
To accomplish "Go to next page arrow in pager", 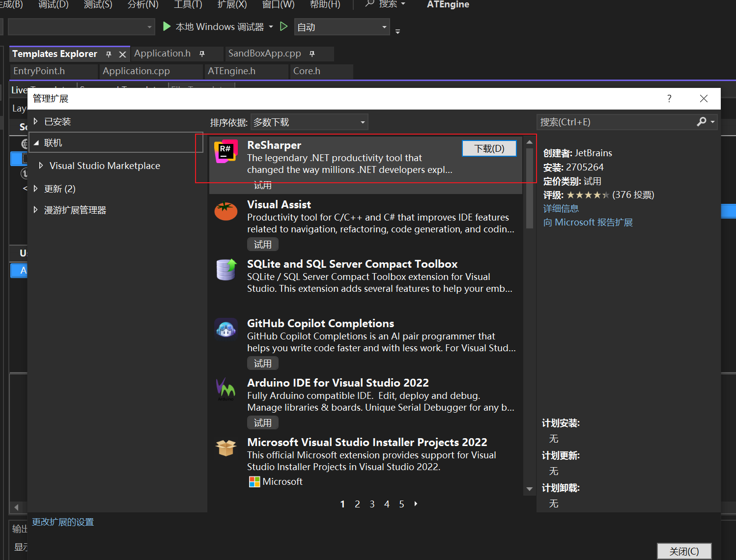I will (416, 504).
